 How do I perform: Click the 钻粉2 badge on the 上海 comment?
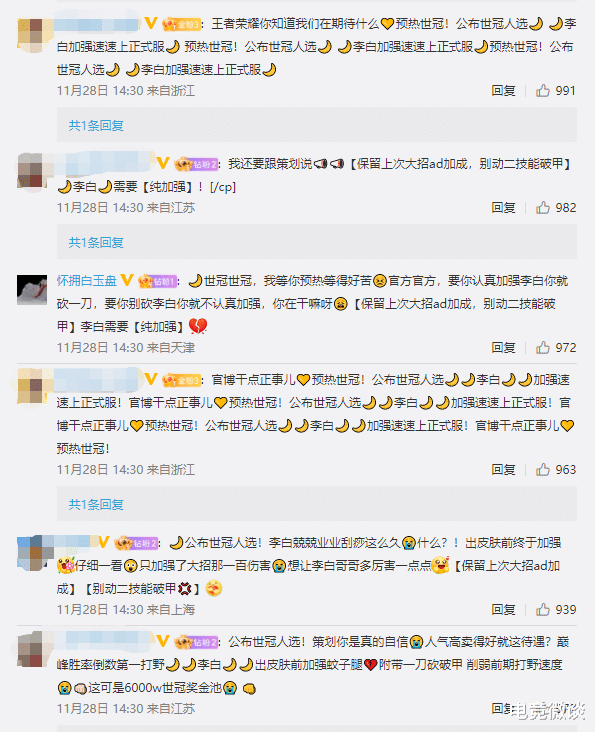click(x=136, y=543)
